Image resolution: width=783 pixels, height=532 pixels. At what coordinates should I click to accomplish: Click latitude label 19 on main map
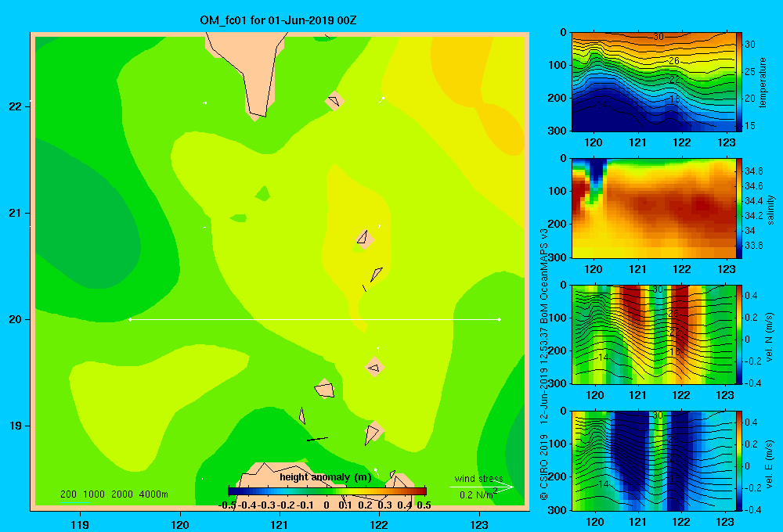click(15, 426)
